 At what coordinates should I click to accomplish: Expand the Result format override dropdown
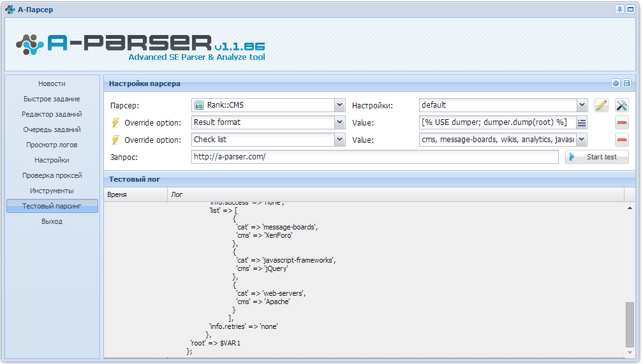[339, 122]
